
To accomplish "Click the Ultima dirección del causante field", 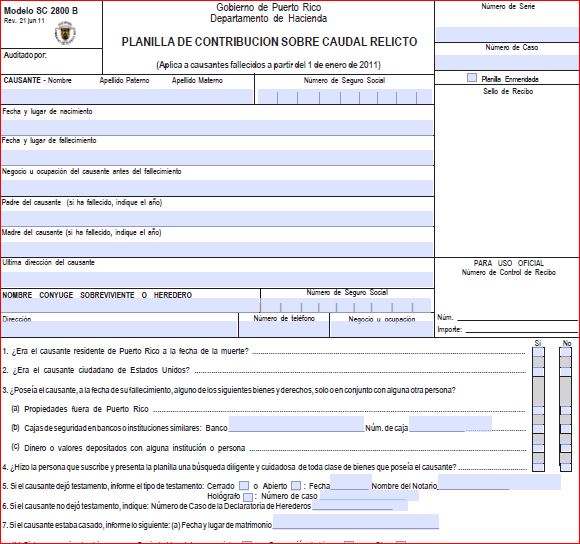I will (x=217, y=279).
